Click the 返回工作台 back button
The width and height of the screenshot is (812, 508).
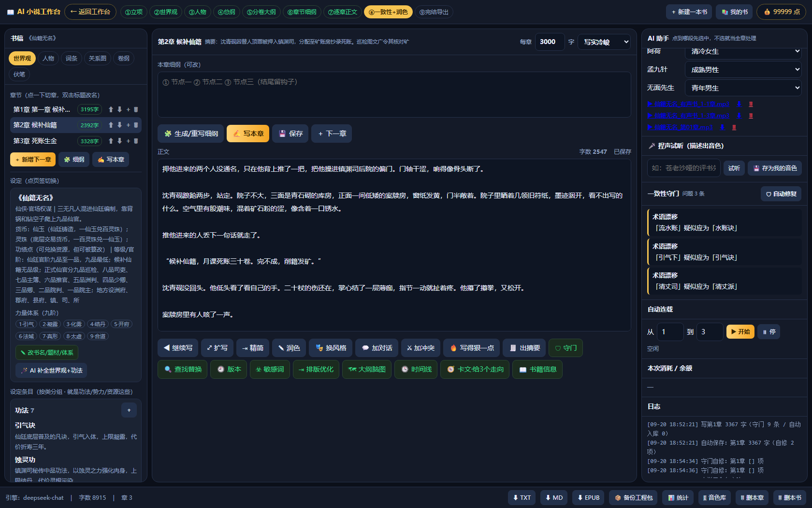[x=90, y=12]
